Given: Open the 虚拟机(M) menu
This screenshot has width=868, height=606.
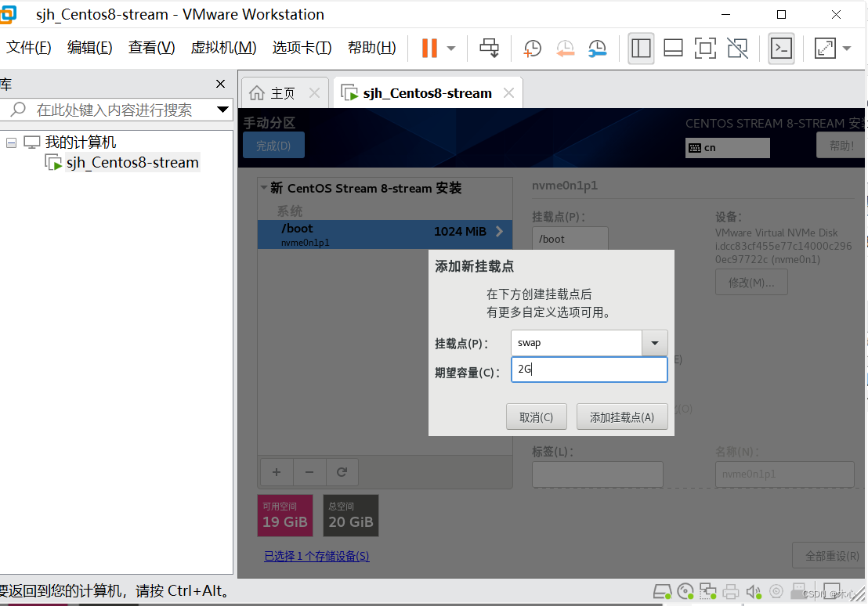Looking at the screenshot, I should click(223, 48).
